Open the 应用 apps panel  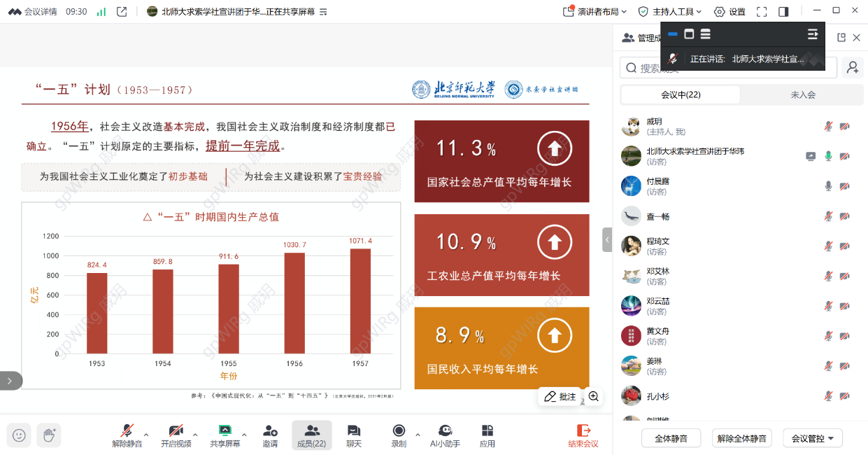click(488, 435)
